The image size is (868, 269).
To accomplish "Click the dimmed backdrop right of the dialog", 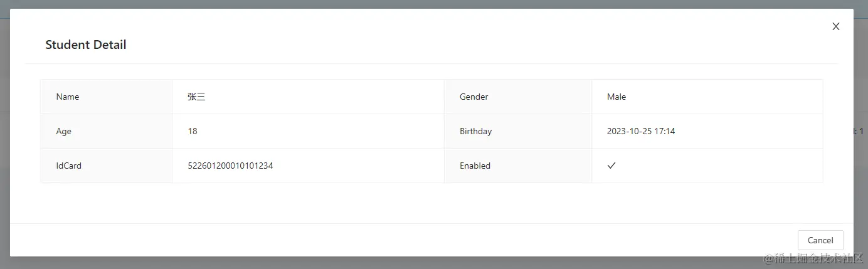I will click(860, 188).
